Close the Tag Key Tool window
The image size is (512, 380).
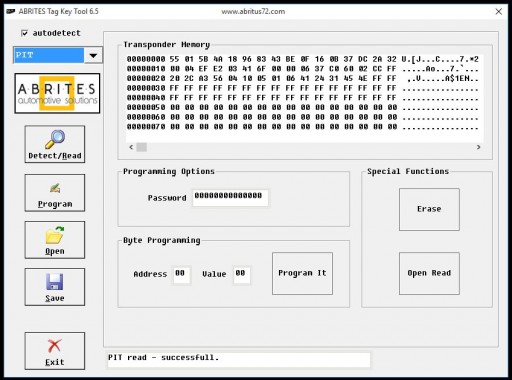[x=499, y=12]
